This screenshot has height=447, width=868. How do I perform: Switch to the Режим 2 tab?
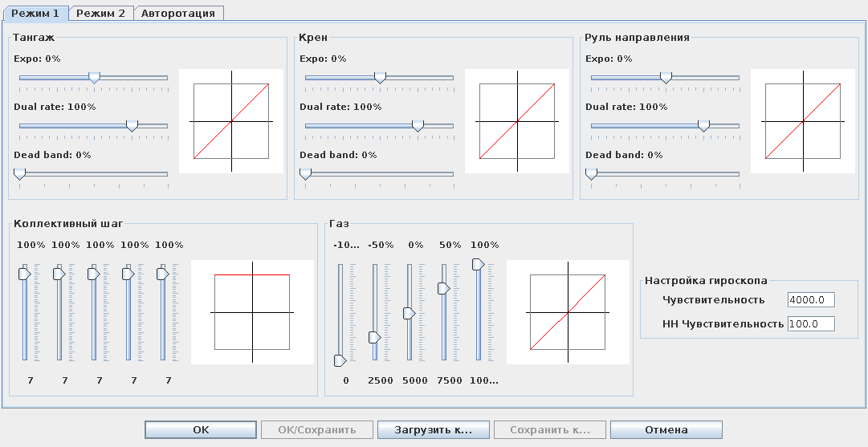100,13
